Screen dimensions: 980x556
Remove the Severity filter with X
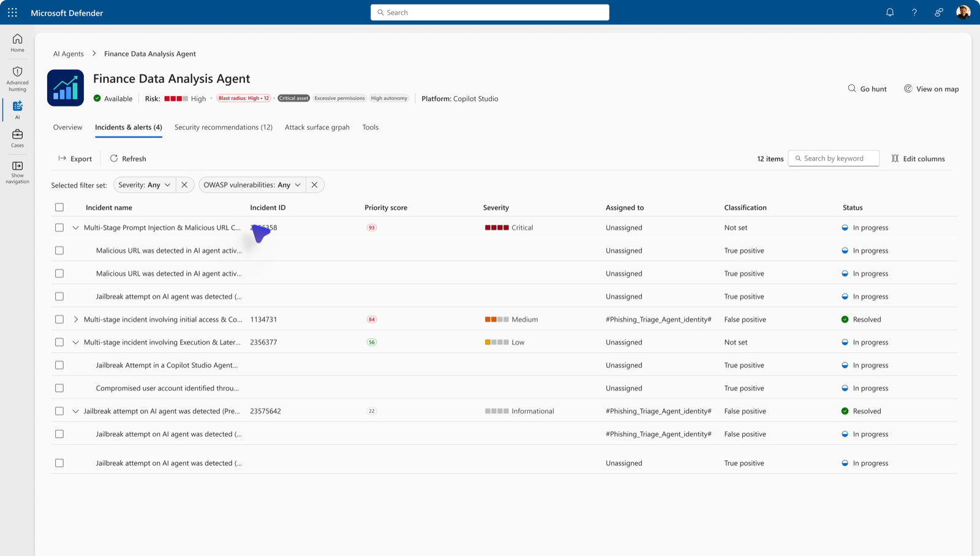(184, 185)
